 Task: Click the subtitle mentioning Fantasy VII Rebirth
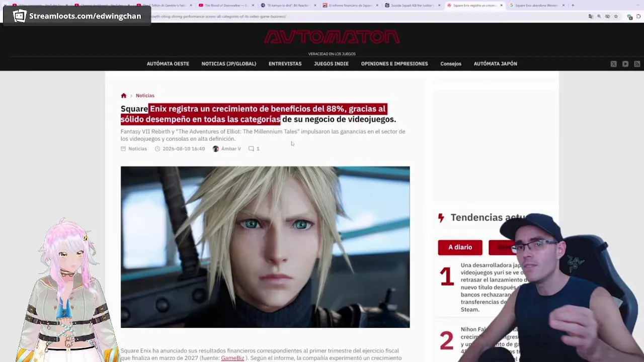tap(263, 135)
